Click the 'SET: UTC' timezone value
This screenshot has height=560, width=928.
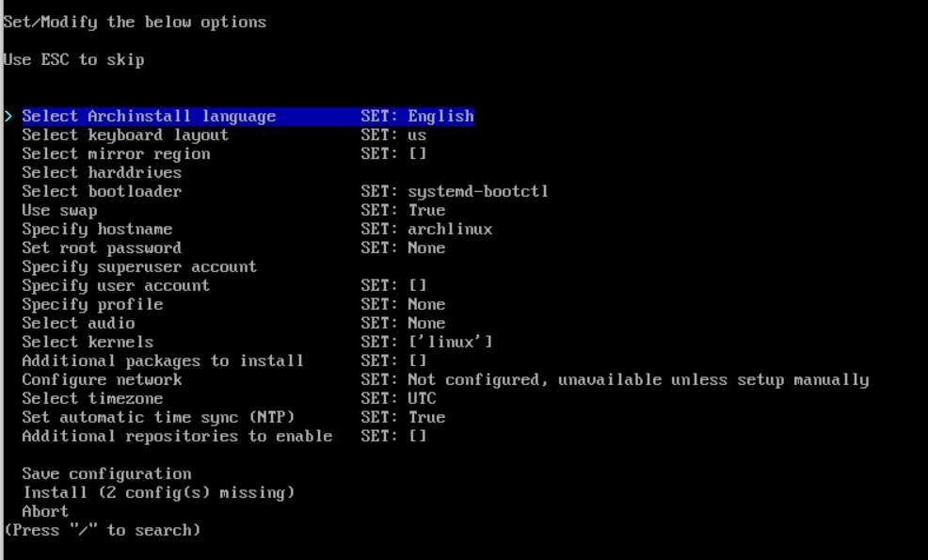pyautogui.click(x=398, y=399)
